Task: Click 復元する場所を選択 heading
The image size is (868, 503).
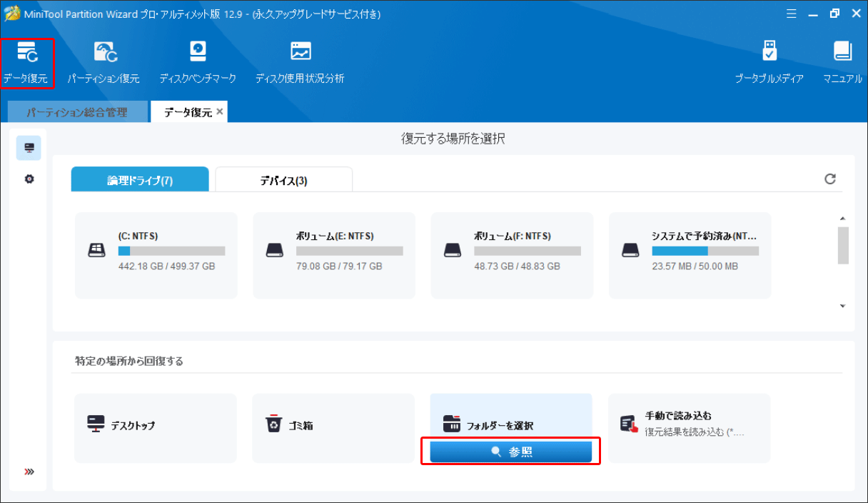Action: (x=453, y=139)
